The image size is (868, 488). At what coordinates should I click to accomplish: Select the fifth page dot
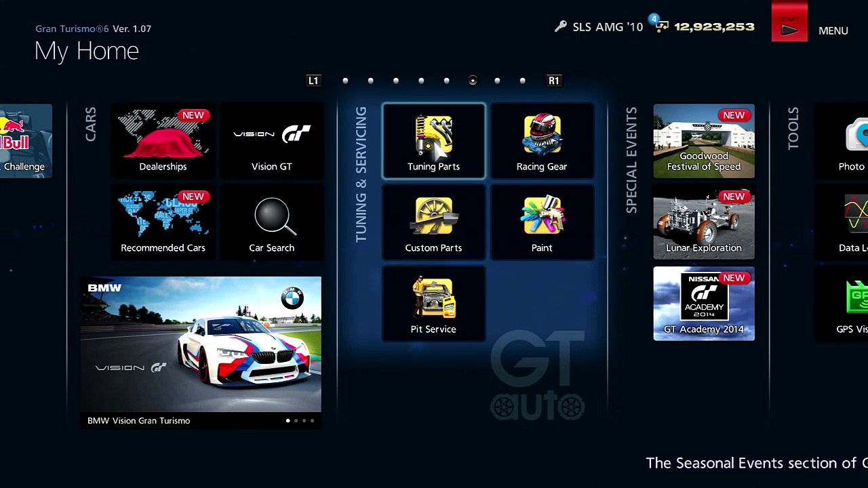446,81
